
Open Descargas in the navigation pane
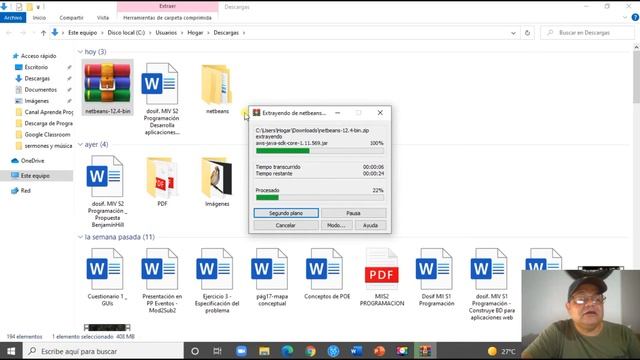[x=37, y=78]
